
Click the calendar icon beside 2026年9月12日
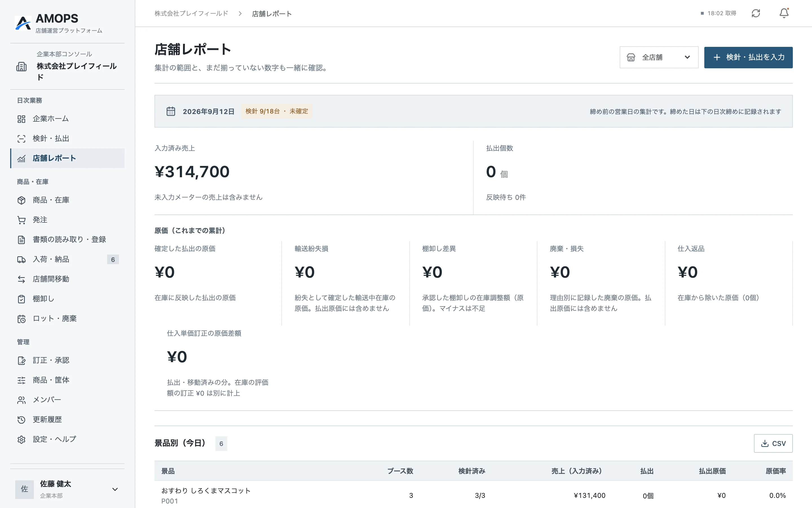[171, 111]
